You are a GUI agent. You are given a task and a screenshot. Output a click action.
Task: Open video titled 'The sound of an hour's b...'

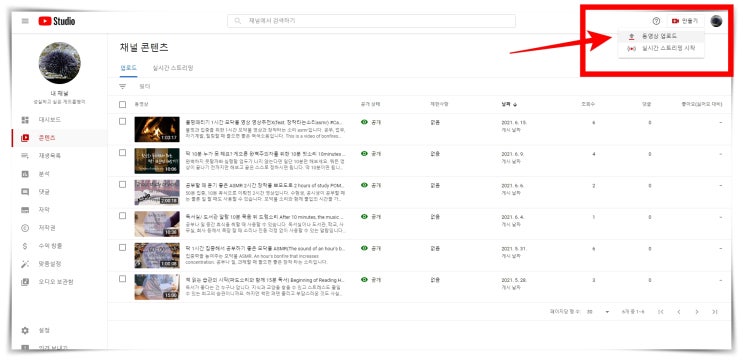pos(265,248)
